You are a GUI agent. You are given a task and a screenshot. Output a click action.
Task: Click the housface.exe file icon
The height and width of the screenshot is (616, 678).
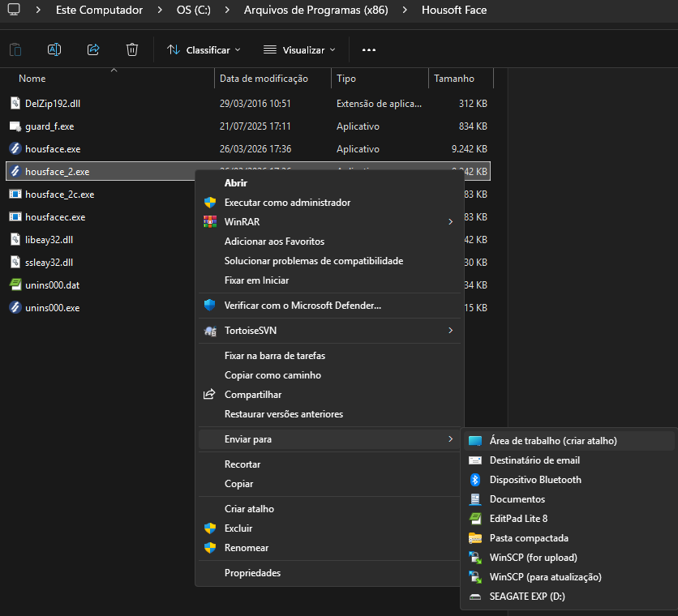tap(15, 149)
